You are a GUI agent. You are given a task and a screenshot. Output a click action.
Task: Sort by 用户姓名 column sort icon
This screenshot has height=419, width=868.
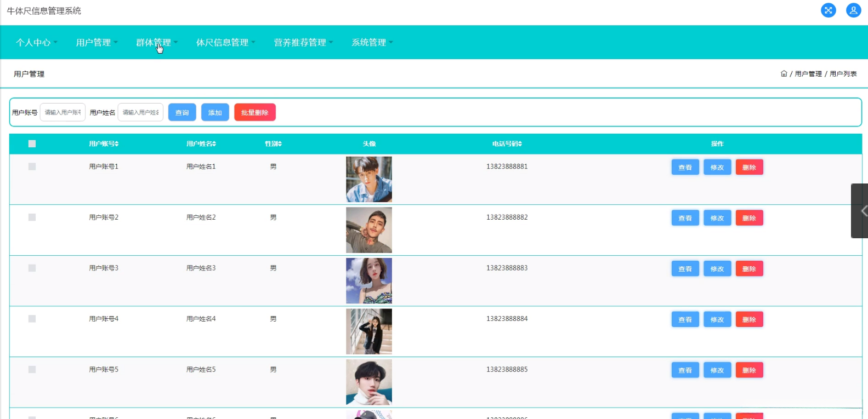[214, 144]
